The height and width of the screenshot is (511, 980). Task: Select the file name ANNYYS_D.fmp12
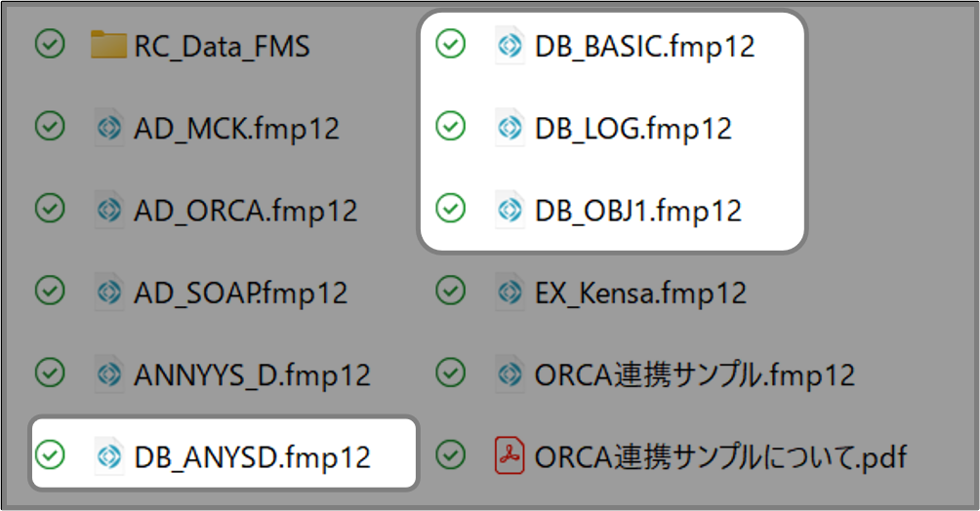point(252,373)
